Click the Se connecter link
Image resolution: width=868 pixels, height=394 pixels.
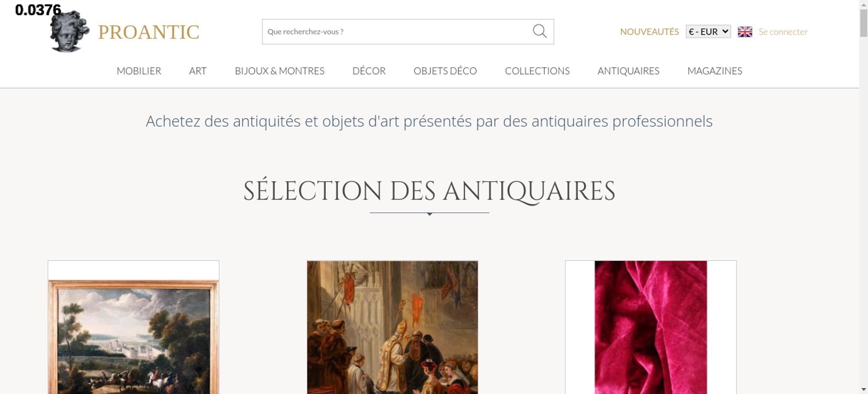coord(783,32)
